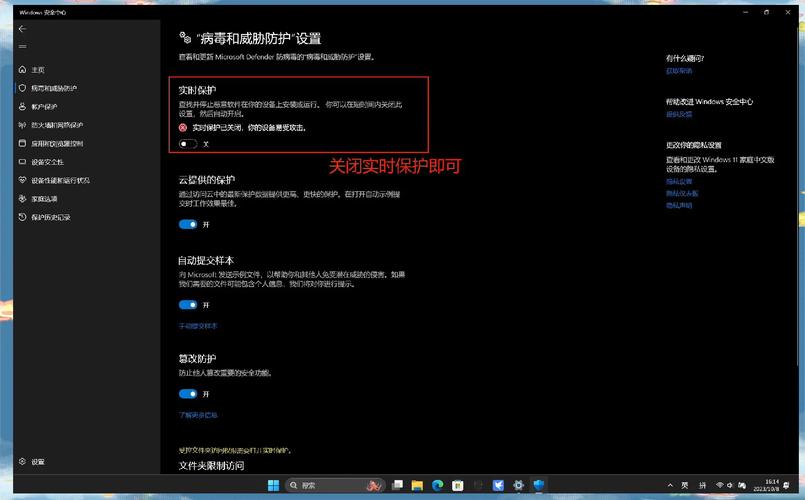This screenshot has height=500, width=805.
Task: Open the notification bell in the taskbar
Action: tap(787, 485)
